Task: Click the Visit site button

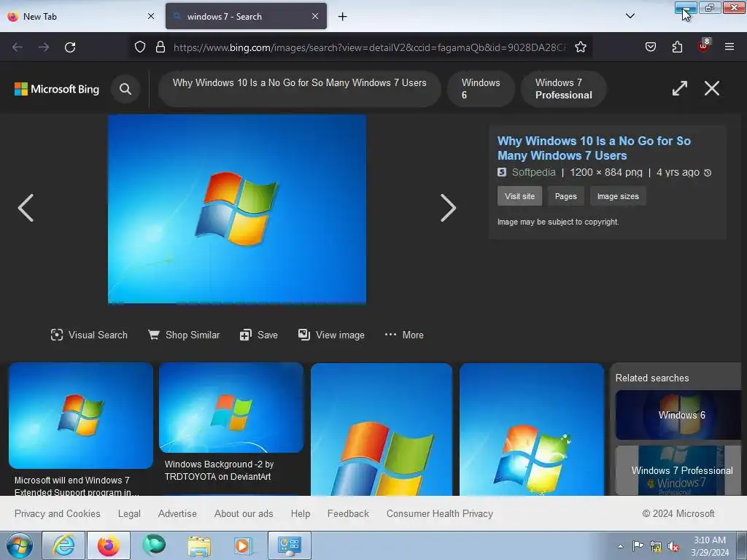Action: point(519,196)
